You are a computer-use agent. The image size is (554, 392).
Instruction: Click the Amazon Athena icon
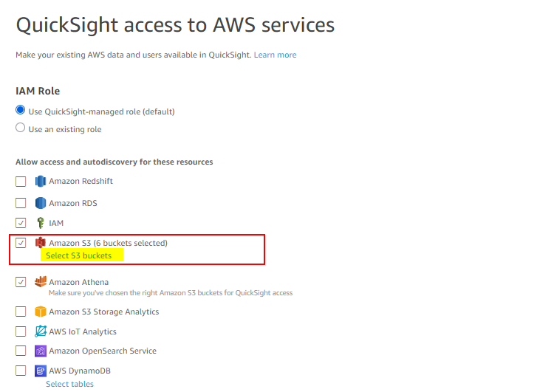(x=41, y=282)
